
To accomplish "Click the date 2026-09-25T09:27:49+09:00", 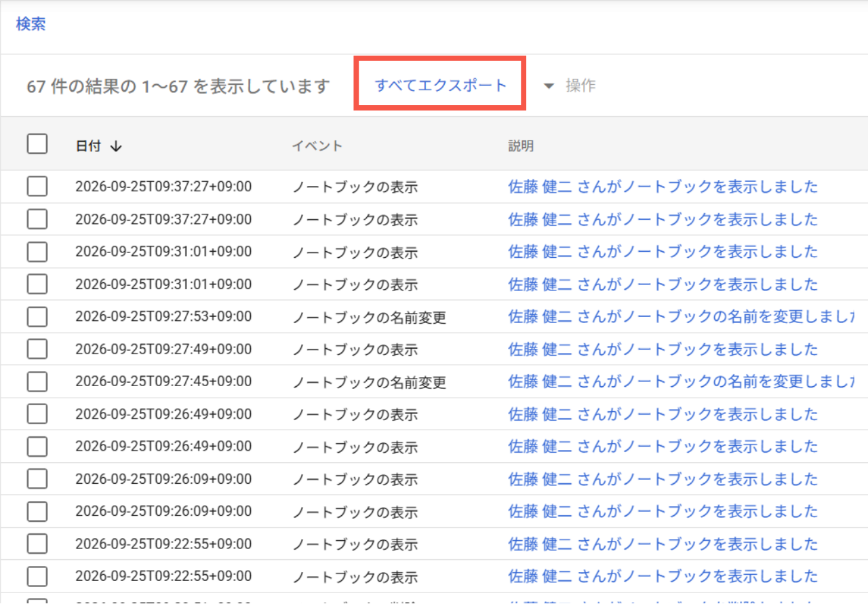I will click(163, 350).
